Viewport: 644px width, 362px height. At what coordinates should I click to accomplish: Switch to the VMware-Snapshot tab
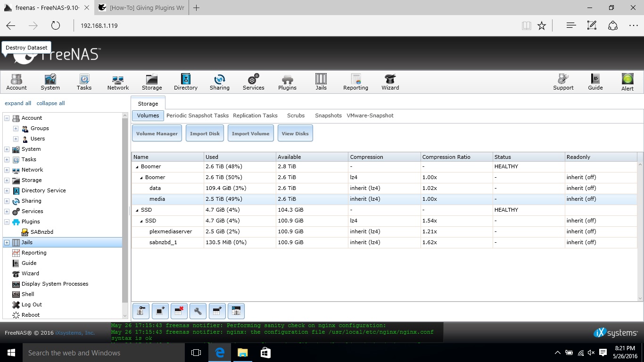[x=370, y=115]
